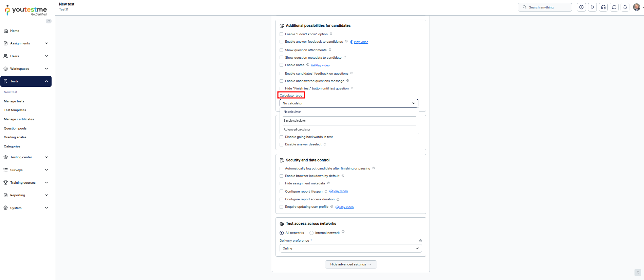Enable the "I don't know" option checkbox
The height and width of the screenshot is (280, 644).
pos(281,34)
